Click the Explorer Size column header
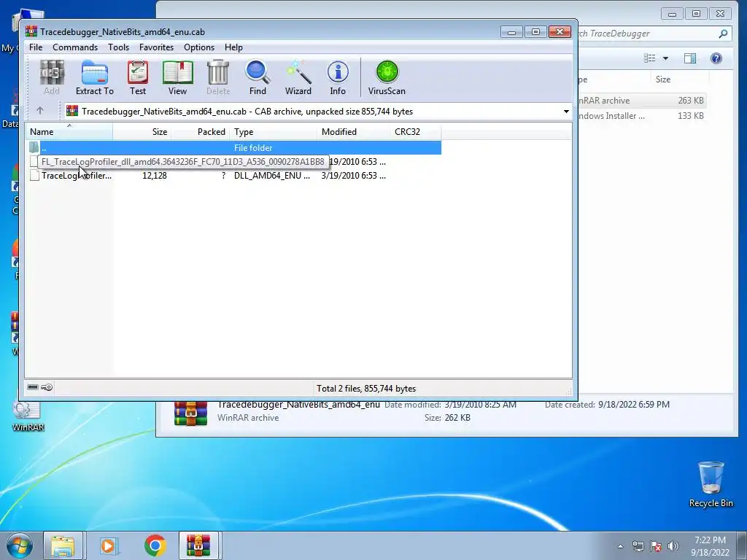 tap(679, 79)
